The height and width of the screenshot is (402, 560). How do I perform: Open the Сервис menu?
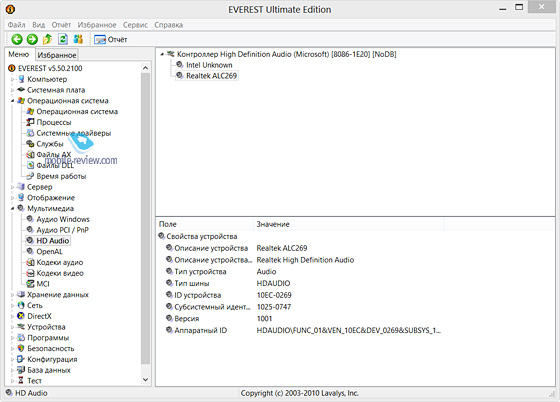[x=135, y=25]
